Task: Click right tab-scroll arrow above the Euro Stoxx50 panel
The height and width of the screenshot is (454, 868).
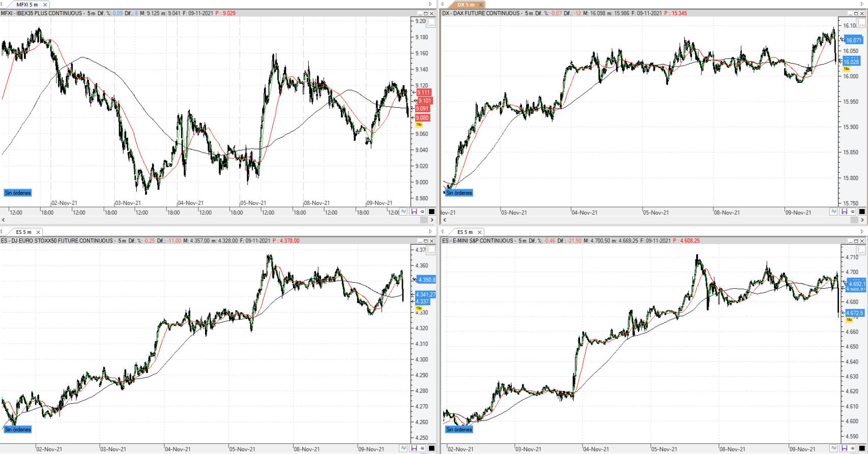Action: 431,232
